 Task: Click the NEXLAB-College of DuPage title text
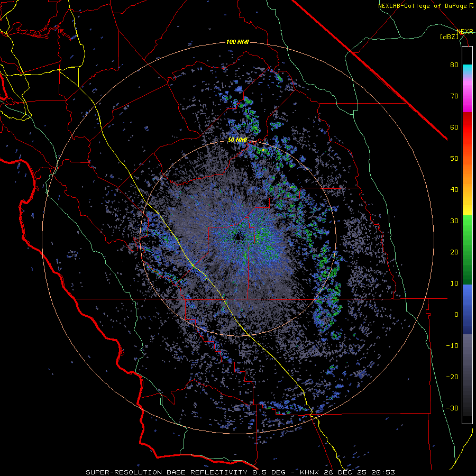[x=423, y=6]
